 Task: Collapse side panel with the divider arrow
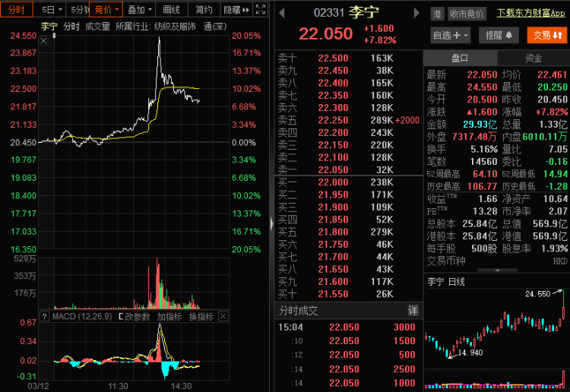271,223
